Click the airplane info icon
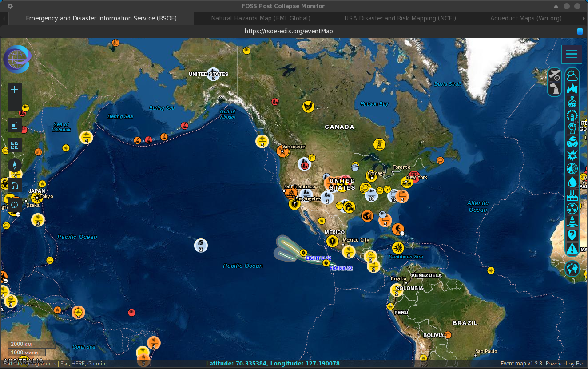Screen dimensions: 588x369 point(555,75)
